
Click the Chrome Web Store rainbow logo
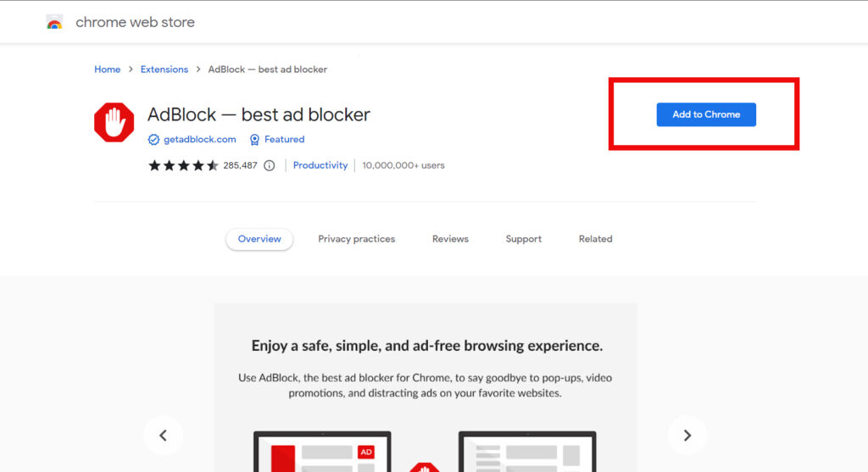(54, 22)
